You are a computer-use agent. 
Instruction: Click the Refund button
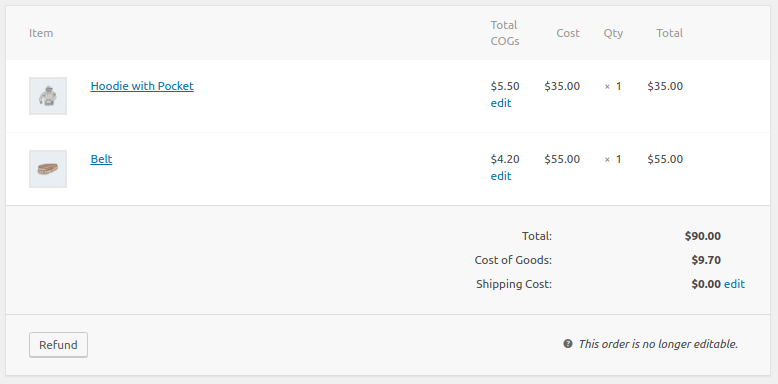[x=59, y=345]
